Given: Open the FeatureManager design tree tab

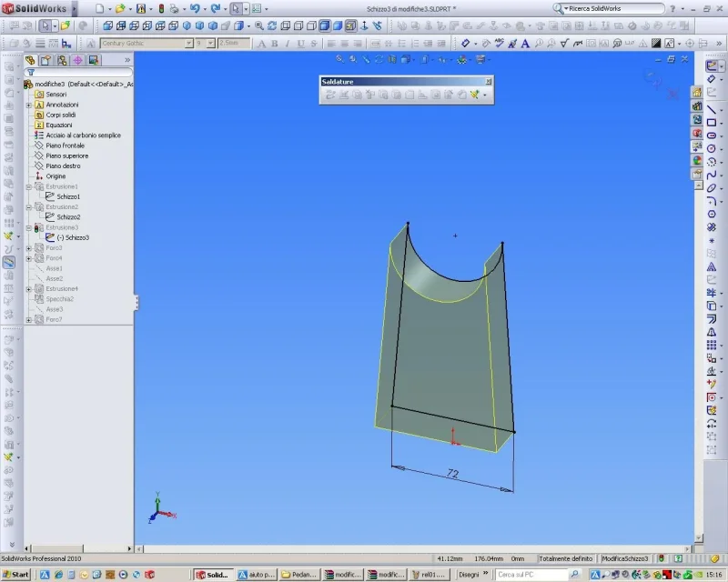Looking at the screenshot, I should (30, 60).
